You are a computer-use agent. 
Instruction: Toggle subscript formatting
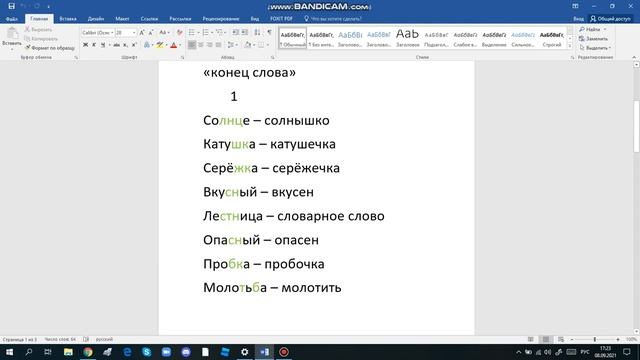click(125, 45)
